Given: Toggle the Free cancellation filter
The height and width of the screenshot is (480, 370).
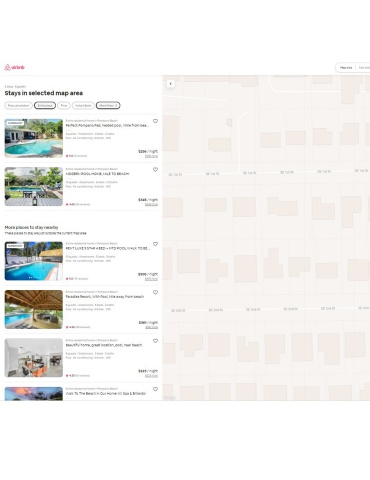Looking at the screenshot, I should [x=18, y=105].
